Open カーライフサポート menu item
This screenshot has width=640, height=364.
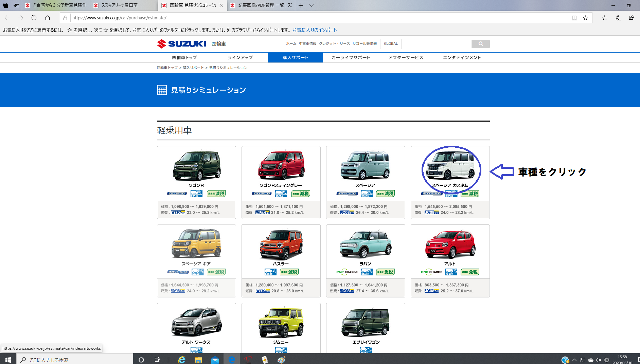pyautogui.click(x=351, y=58)
